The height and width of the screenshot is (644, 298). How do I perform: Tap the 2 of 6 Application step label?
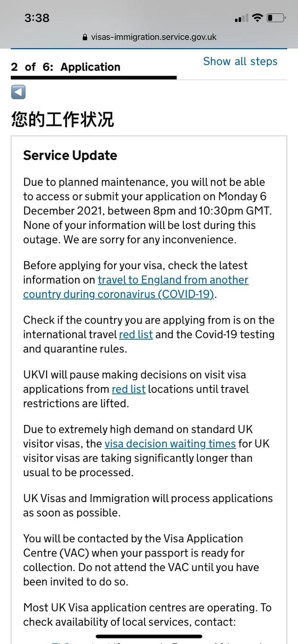[66, 67]
